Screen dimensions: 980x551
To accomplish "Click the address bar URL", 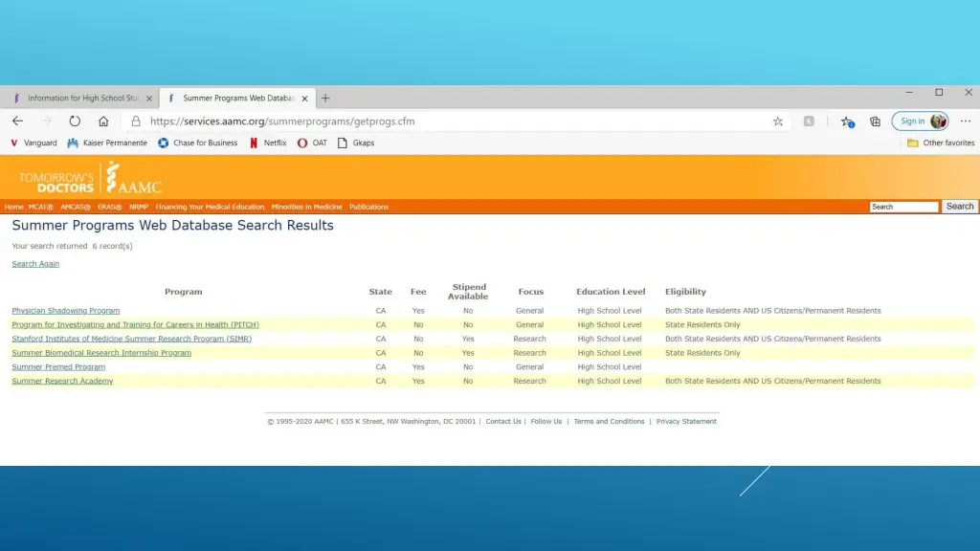I will tap(282, 121).
